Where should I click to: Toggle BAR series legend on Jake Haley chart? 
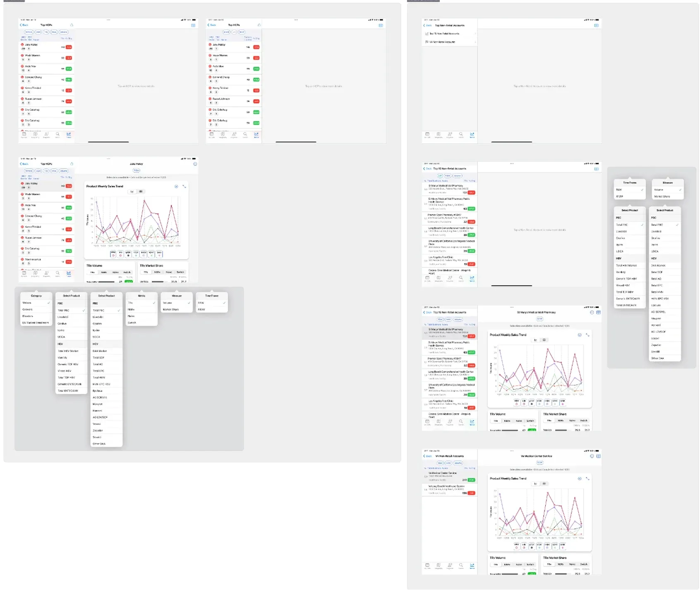159,253
